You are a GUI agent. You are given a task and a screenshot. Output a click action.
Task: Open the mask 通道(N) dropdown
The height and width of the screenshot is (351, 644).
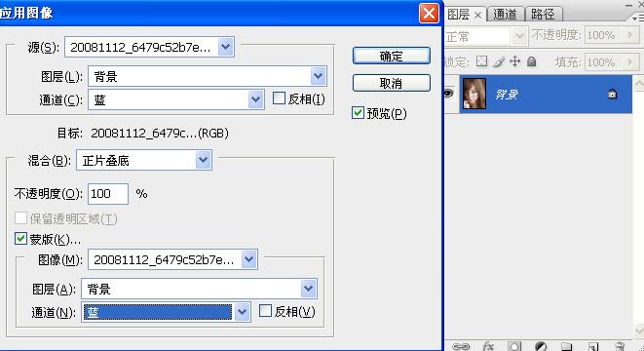(x=242, y=312)
